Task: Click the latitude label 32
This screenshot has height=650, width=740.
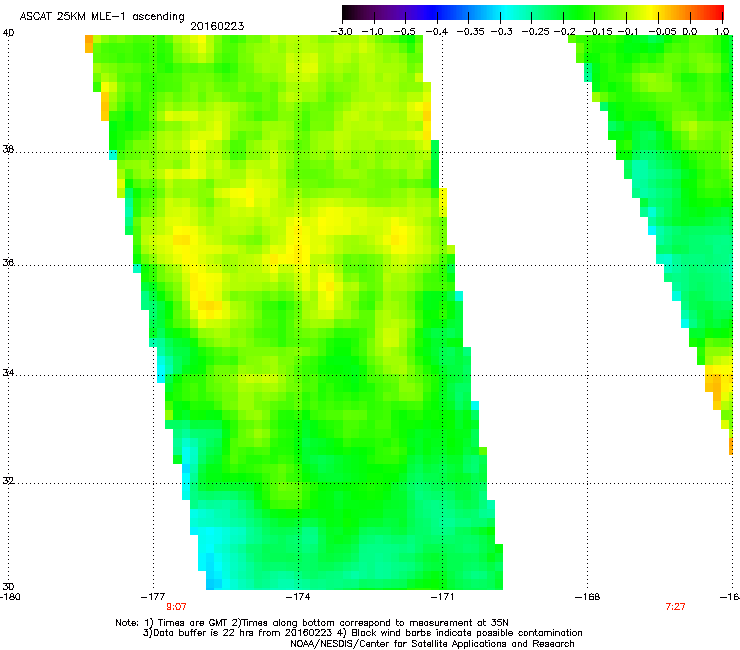Action: (x=8, y=481)
